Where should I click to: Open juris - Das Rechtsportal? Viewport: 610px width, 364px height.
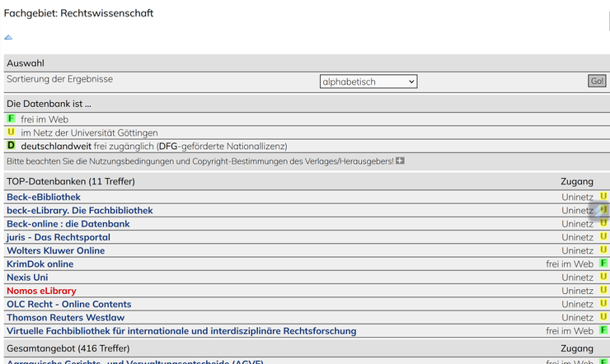click(59, 237)
